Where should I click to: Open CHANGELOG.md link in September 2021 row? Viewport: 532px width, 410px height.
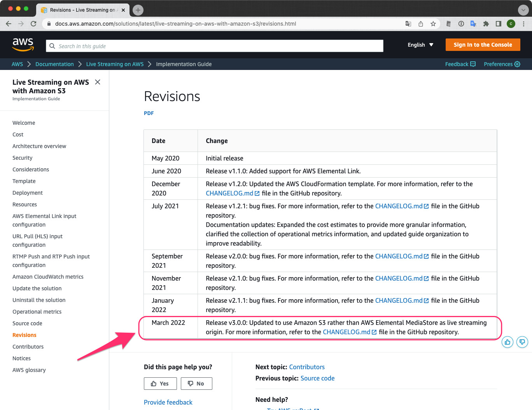click(402, 256)
